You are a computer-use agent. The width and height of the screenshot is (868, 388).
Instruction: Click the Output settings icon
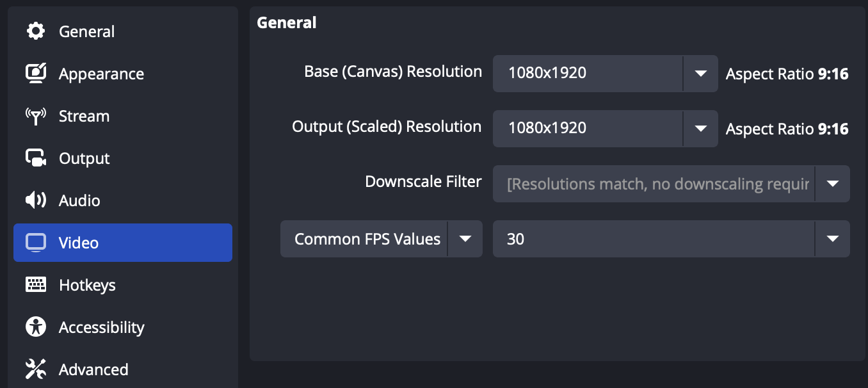(x=36, y=158)
